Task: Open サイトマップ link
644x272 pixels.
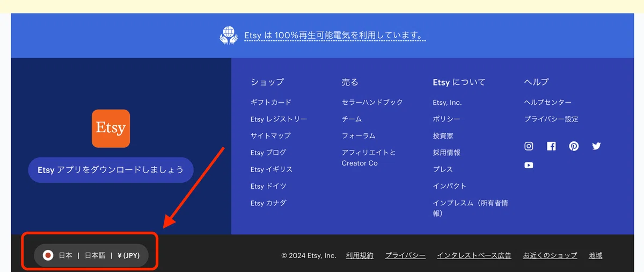Action: [270, 135]
